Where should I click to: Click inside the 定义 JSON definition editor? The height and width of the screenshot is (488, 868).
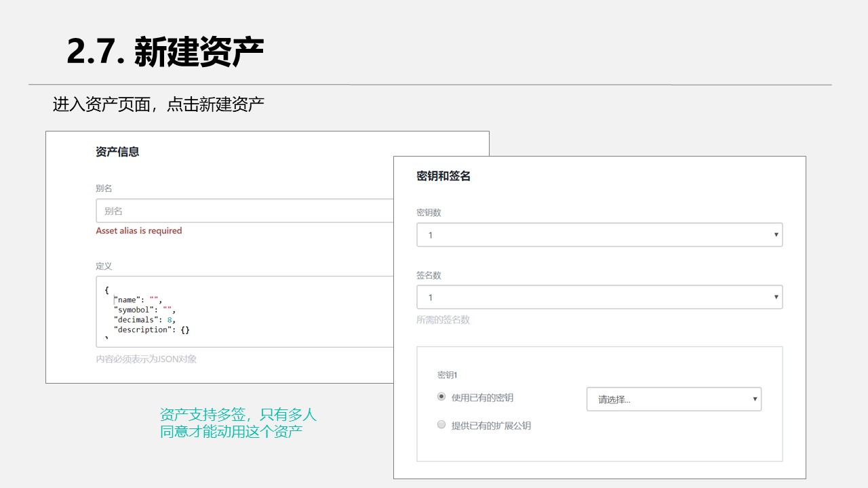245,312
